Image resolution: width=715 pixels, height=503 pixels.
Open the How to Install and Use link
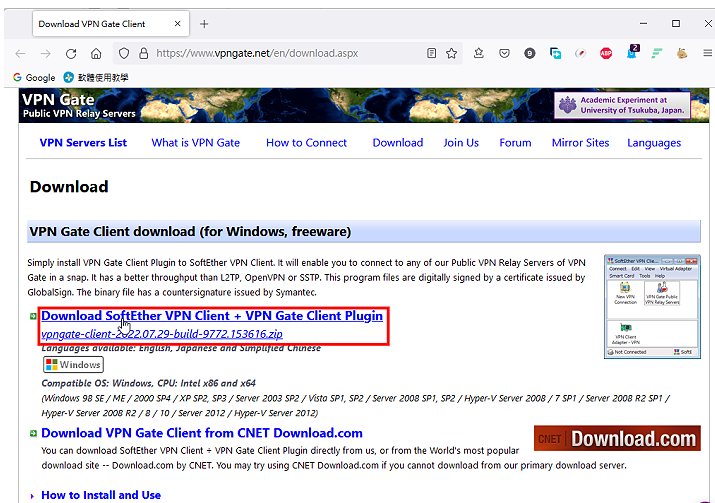click(x=101, y=495)
